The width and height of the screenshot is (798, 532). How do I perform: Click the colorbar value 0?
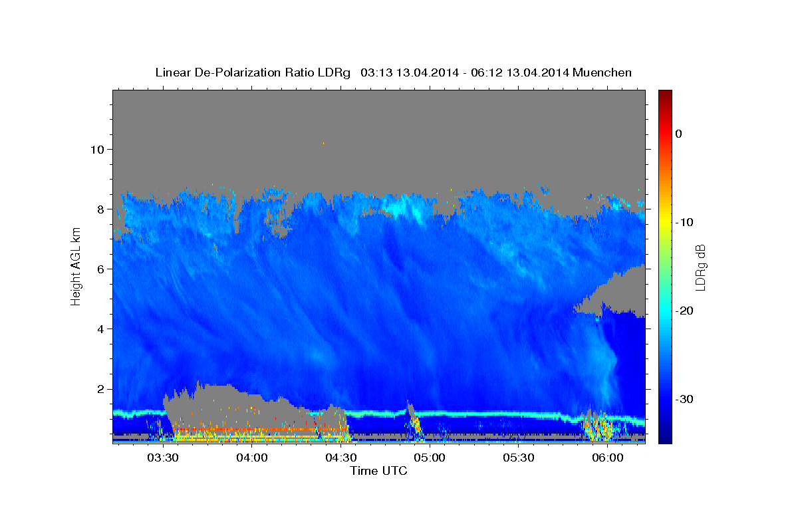pos(679,134)
